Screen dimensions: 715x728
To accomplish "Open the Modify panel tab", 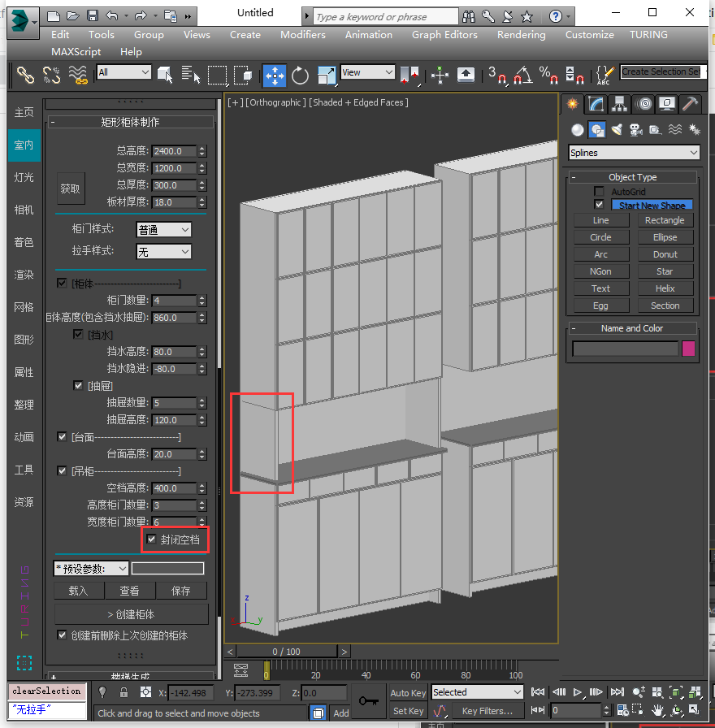I will pos(596,104).
